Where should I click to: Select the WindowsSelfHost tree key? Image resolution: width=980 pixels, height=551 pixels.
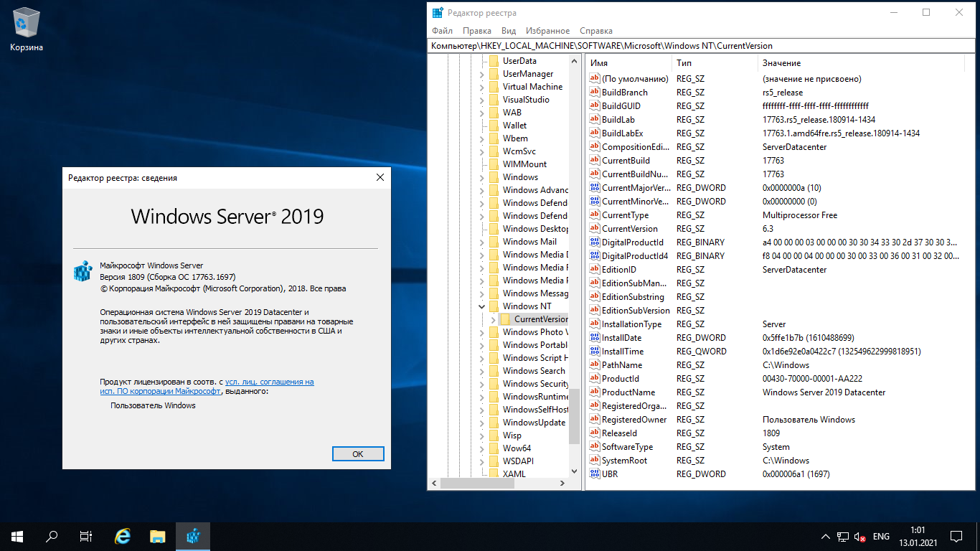tap(535, 410)
